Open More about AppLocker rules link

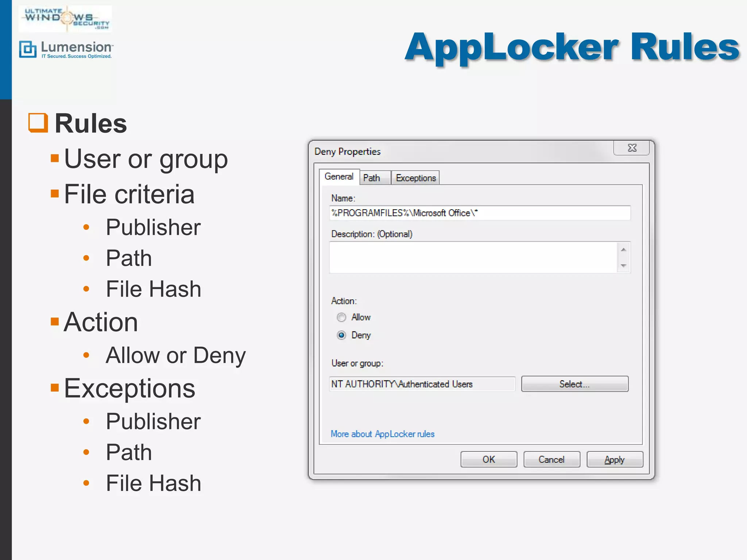pyautogui.click(x=382, y=434)
